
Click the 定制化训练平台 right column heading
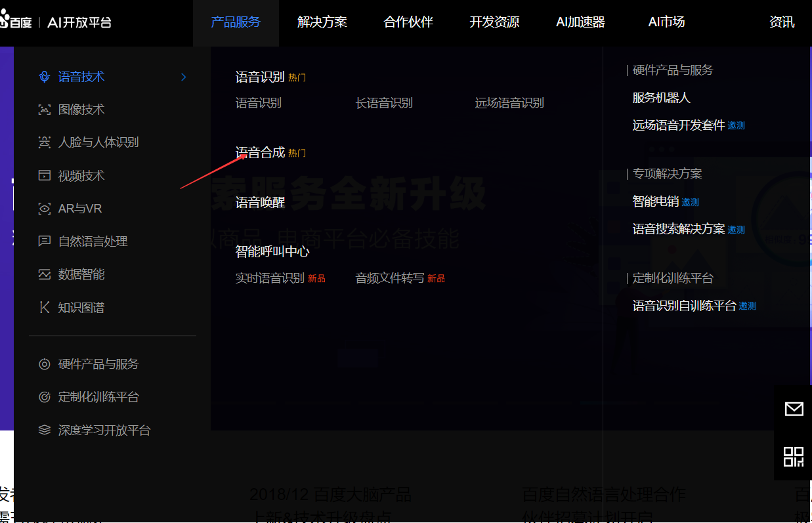pyautogui.click(x=673, y=278)
